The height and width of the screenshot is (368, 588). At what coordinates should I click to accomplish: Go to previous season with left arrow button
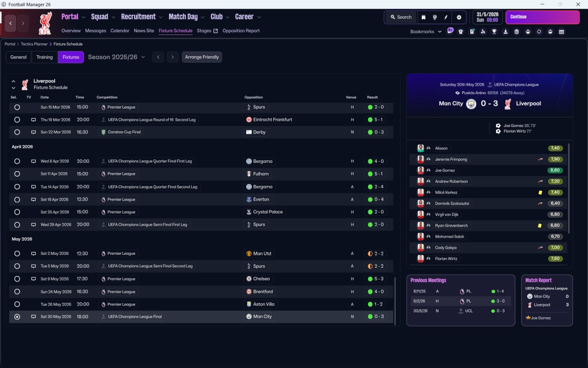pyautogui.click(x=158, y=57)
